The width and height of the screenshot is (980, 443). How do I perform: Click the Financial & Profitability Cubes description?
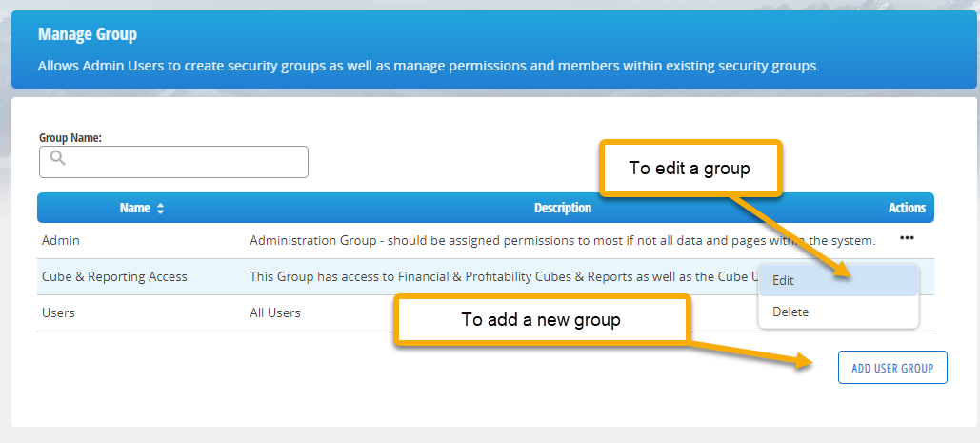[504, 277]
